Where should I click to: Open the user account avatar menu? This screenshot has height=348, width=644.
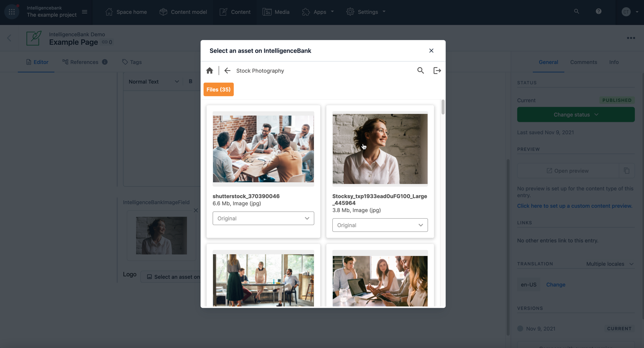coord(630,12)
